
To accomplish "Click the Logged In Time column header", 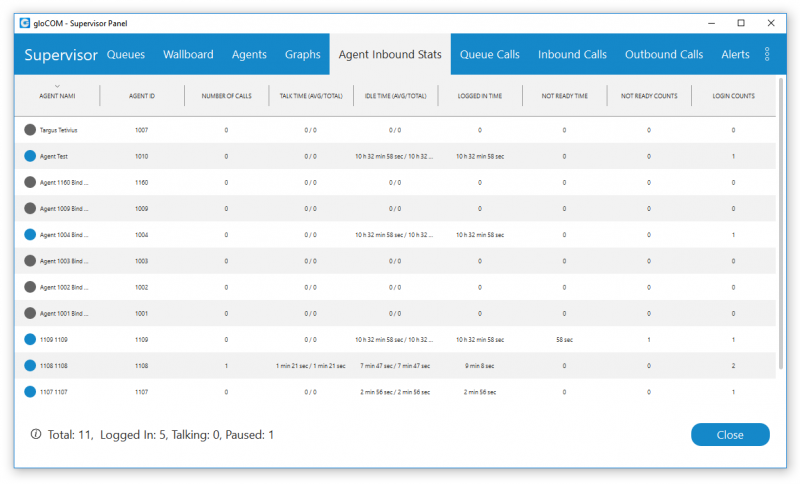I will click(480, 96).
